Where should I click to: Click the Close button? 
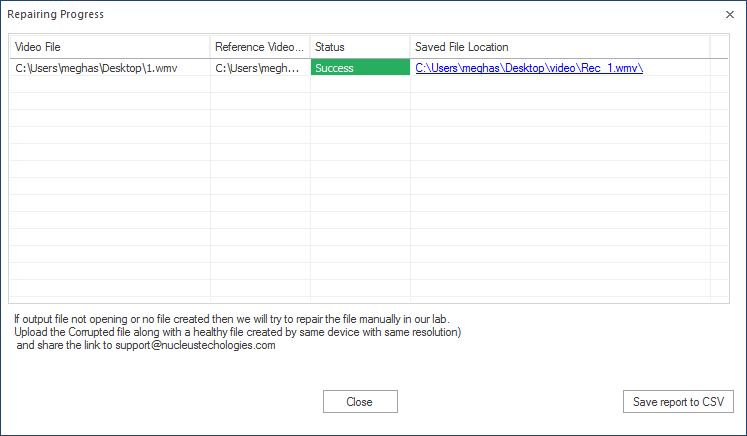coord(360,402)
